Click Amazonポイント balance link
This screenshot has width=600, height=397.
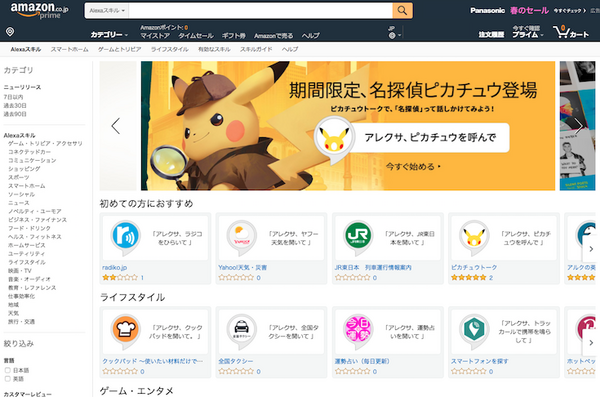tap(164, 28)
